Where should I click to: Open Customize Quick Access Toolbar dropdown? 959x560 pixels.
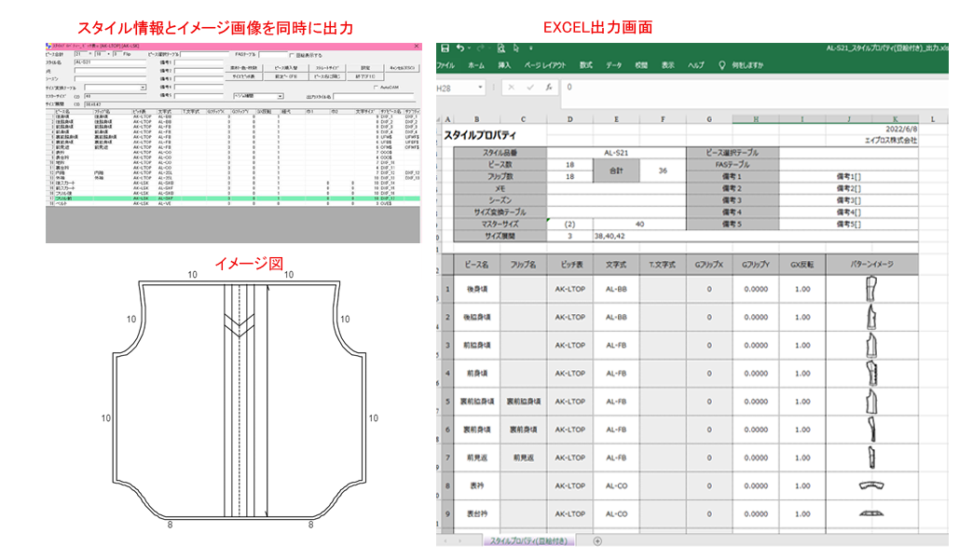coord(531,48)
